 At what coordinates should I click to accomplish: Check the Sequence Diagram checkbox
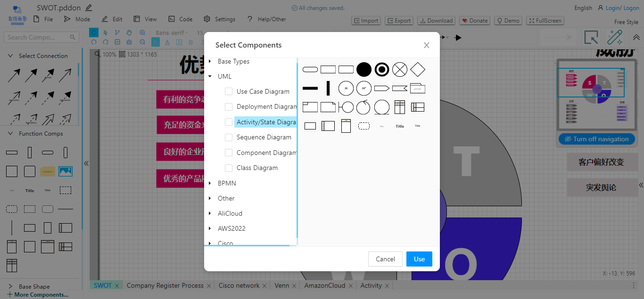click(229, 137)
